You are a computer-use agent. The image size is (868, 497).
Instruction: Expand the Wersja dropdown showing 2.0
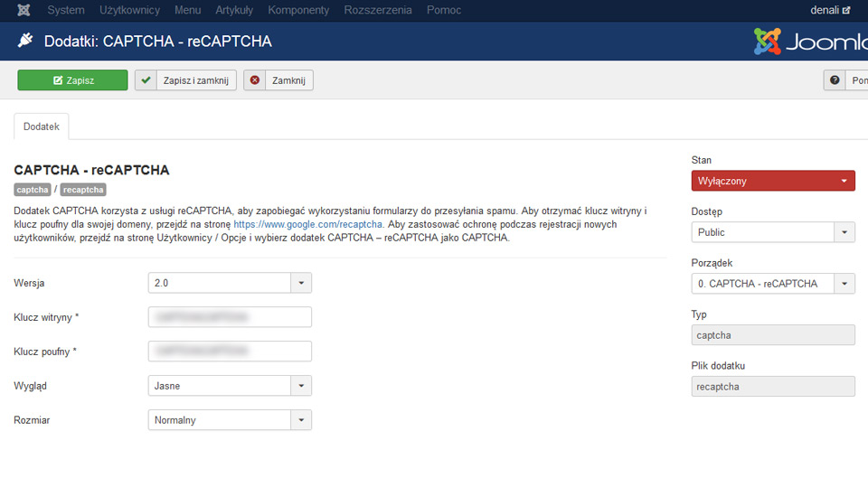[x=230, y=283]
